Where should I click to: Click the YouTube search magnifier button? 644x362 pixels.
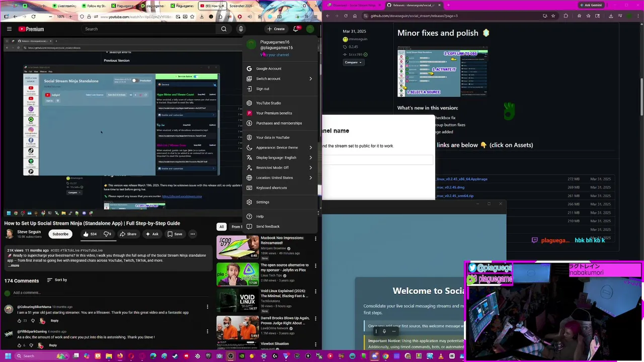(224, 29)
